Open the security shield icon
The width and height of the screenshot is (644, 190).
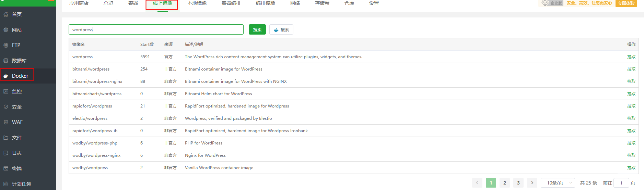pos(6,107)
